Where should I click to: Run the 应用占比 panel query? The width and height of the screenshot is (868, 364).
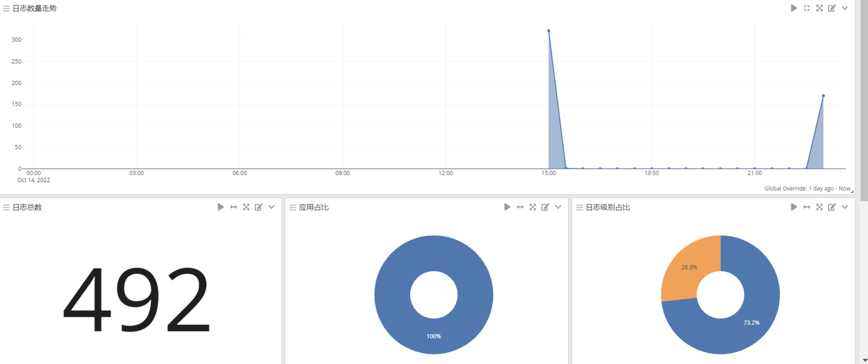(x=507, y=207)
